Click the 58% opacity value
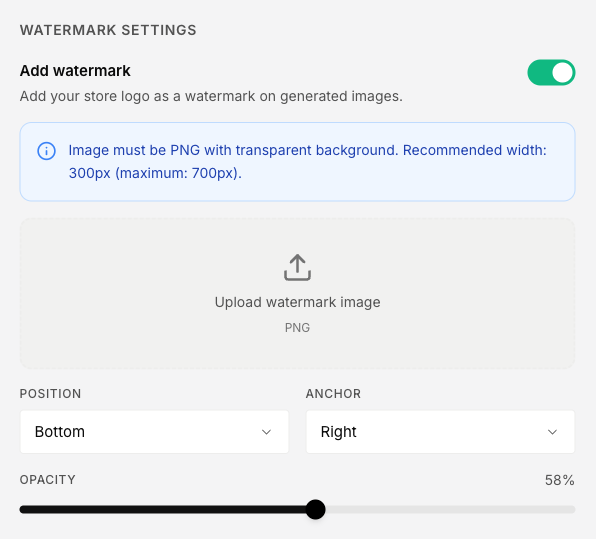Image resolution: width=596 pixels, height=539 pixels. 560,480
